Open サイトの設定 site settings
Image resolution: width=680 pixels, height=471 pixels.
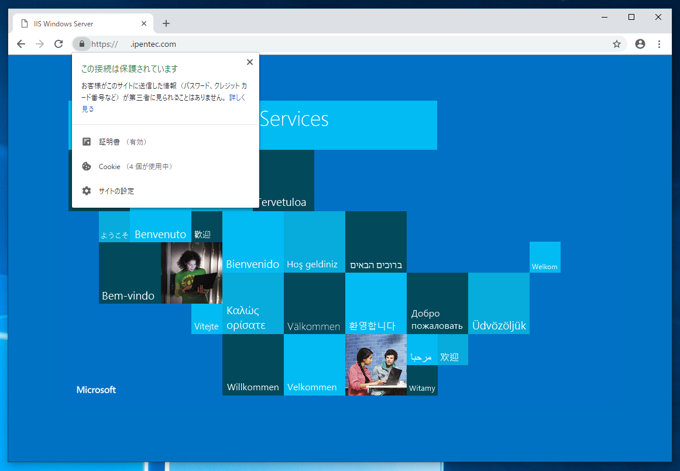(166, 191)
